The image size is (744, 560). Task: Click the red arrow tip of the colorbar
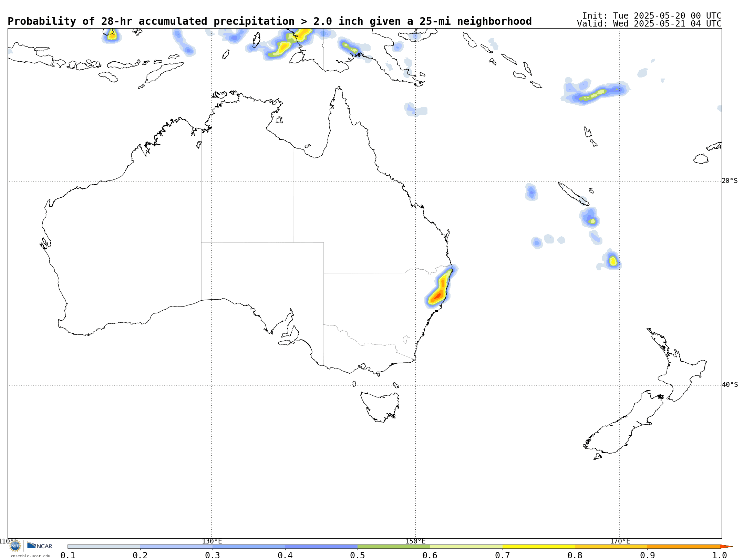click(726, 547)
